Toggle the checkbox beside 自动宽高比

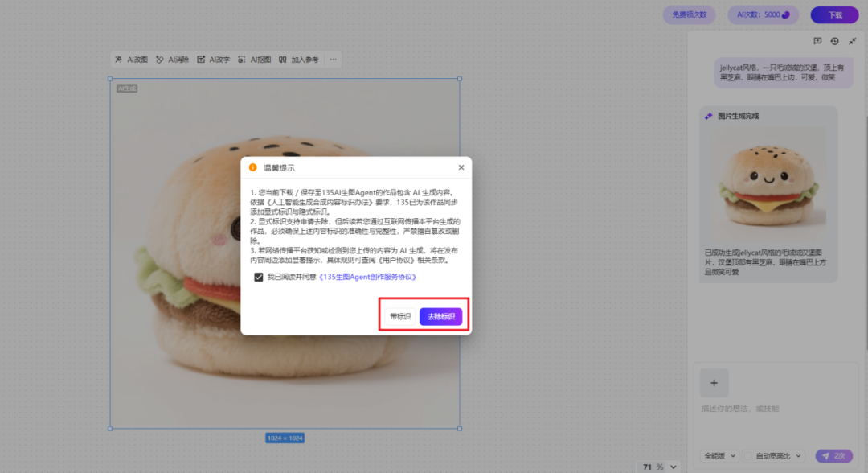(747, 456)
